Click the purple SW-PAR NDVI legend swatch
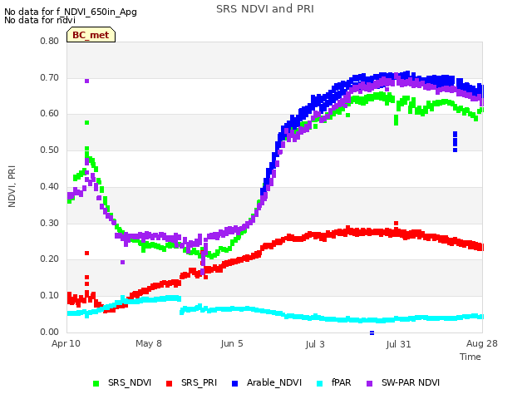The image size is (532, 399). click(x=369, y=384)
